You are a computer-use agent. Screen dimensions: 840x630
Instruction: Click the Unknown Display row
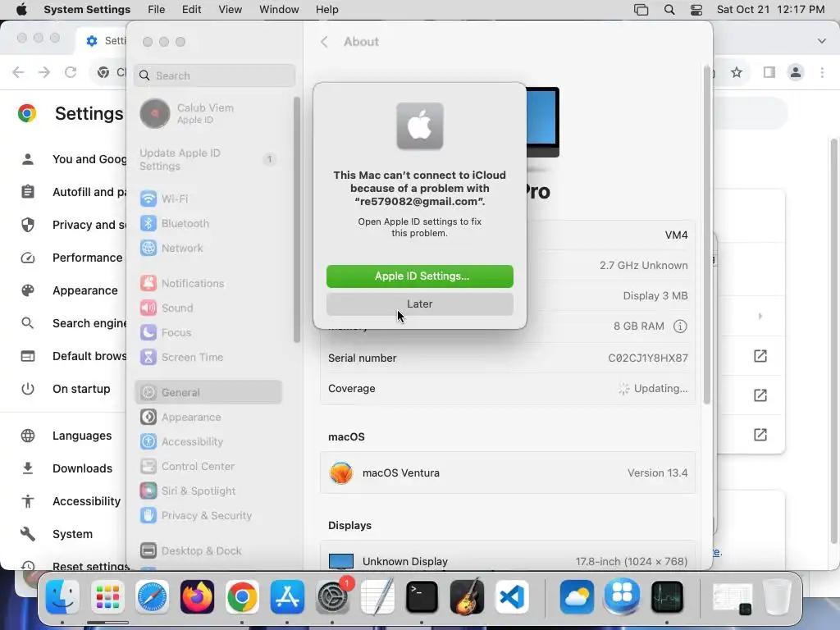click(508, 561)
